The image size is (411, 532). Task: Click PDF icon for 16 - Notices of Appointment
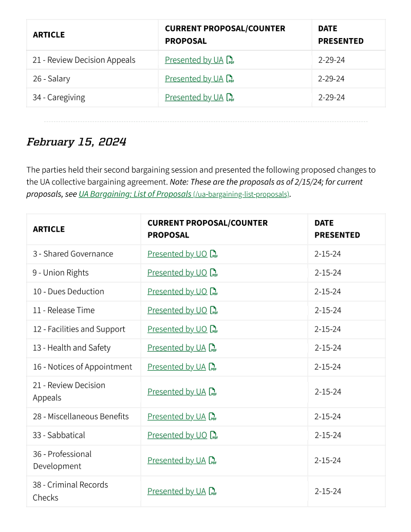[x=213, y=367]
